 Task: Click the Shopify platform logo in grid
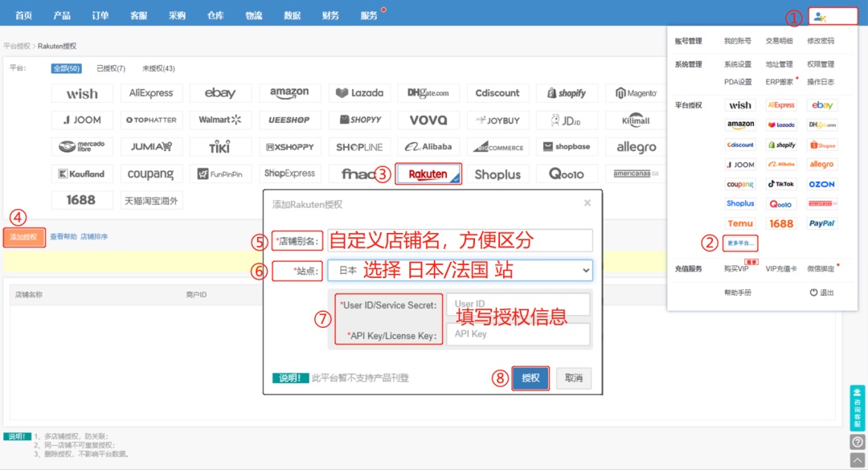[x=567, y=93]
